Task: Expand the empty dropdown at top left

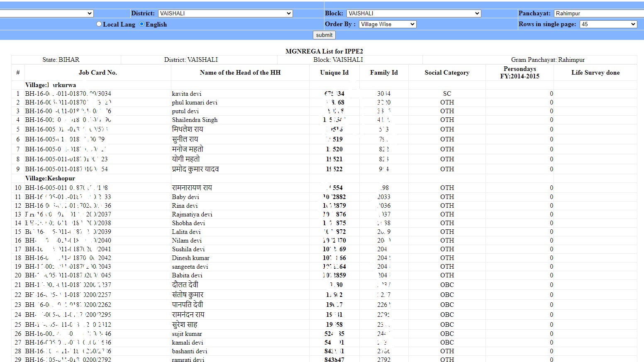Action: click(x=47, y=13)
